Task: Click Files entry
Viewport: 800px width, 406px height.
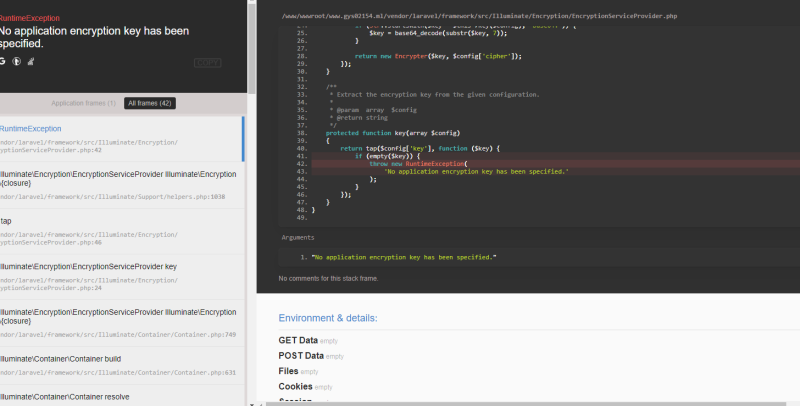Action: pyautogui.click(x=298, y=371)
